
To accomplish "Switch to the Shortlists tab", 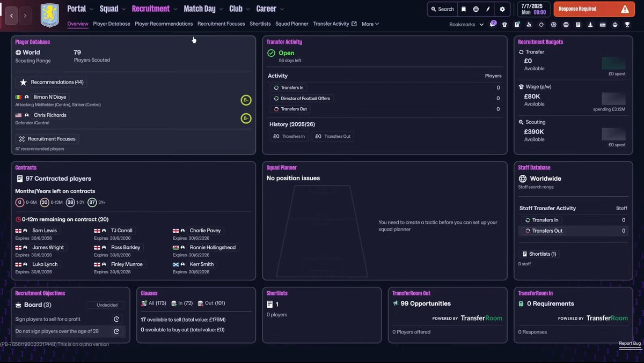I will pos(260,24).
